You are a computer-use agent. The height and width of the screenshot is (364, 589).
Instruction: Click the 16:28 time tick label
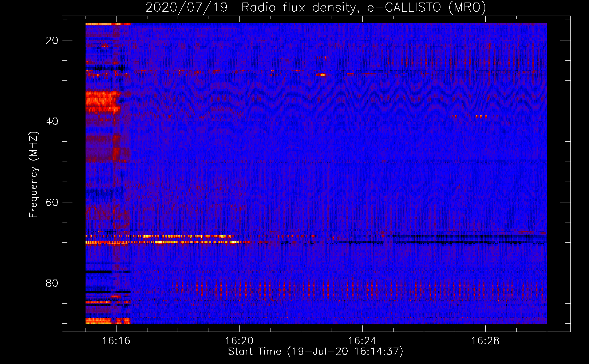click(x=485, y=341)
